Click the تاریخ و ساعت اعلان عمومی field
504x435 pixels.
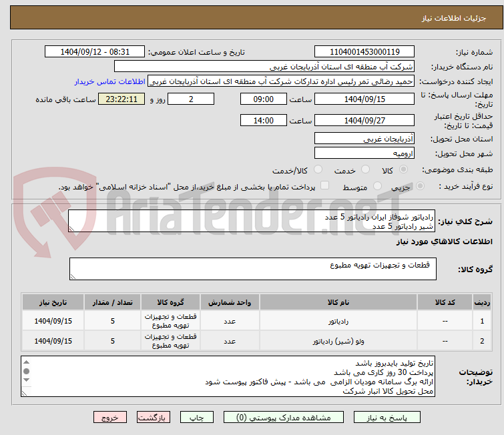95,51
